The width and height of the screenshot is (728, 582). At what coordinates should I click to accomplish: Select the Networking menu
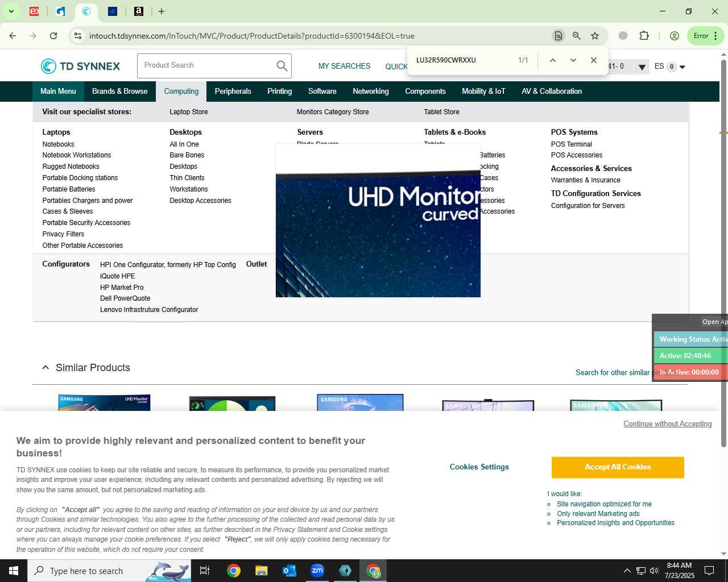click(371, 92)
